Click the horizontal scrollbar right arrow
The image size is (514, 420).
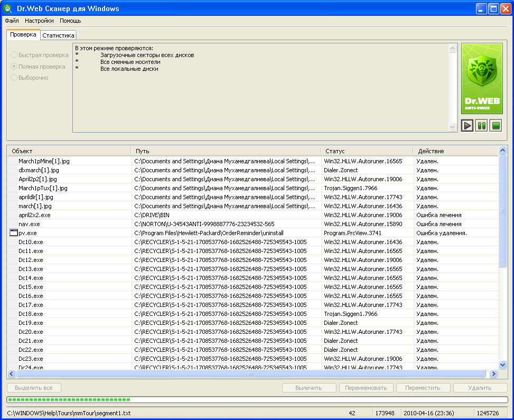(493, 374)
